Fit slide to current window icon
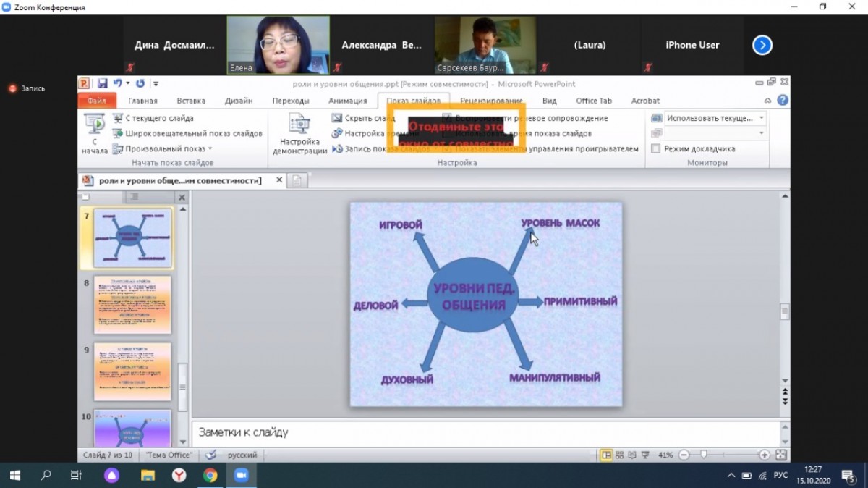Screen dimensions: 868x488 pyautogui.click(x=780, y=455)
